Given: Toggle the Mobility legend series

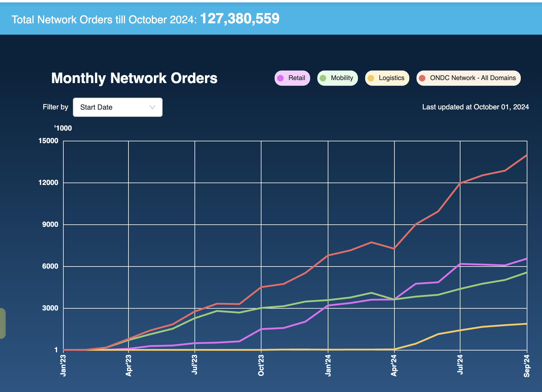Looking at the screenshot, I should tap(338, 78).
